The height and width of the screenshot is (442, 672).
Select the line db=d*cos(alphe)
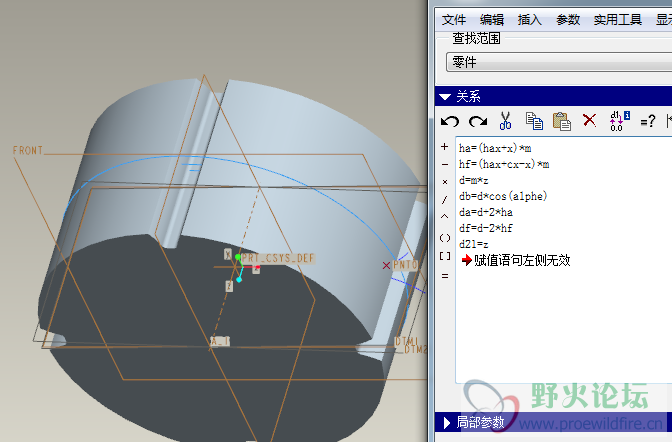coord(503,196)
